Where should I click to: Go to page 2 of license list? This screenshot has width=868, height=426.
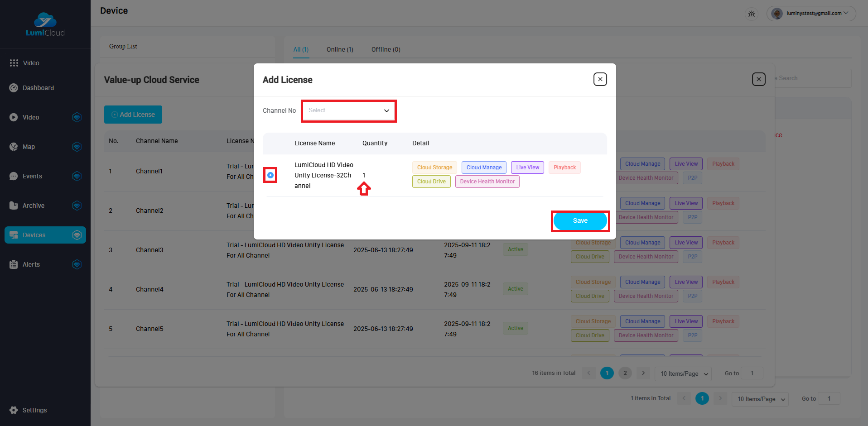[x=625, y=373]
